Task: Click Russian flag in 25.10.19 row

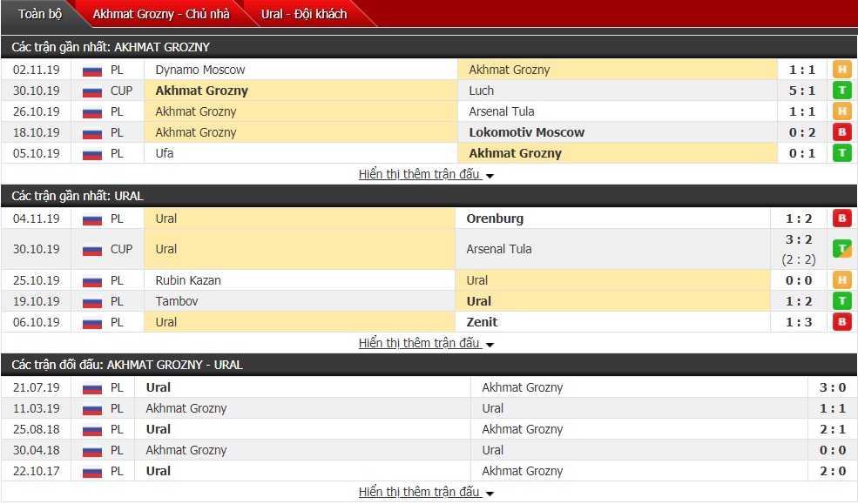Action: (x=92, y=281)
